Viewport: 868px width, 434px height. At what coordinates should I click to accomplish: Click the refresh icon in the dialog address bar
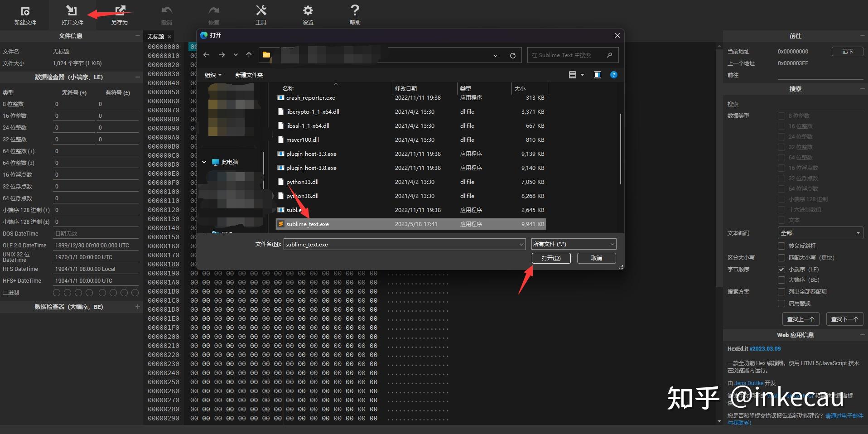[512, 55]
